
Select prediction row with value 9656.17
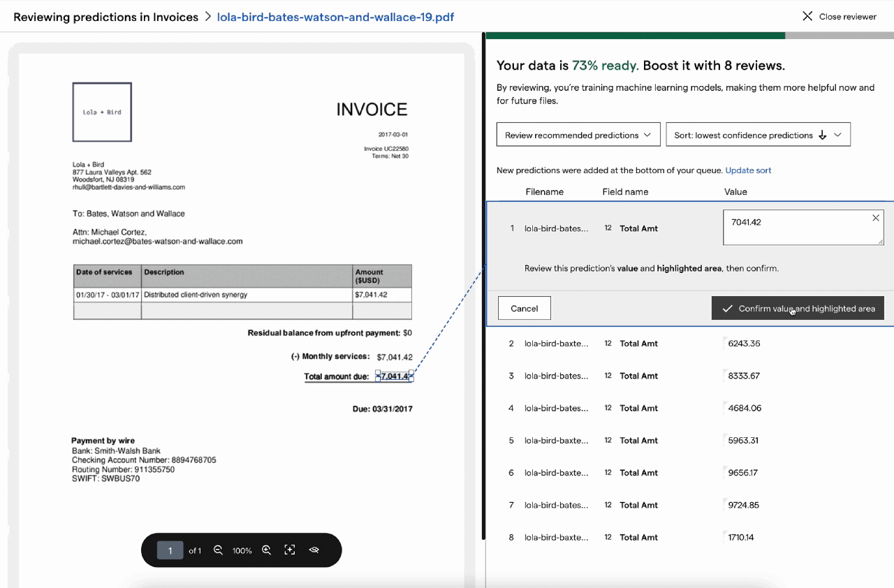tap(690, 473)
